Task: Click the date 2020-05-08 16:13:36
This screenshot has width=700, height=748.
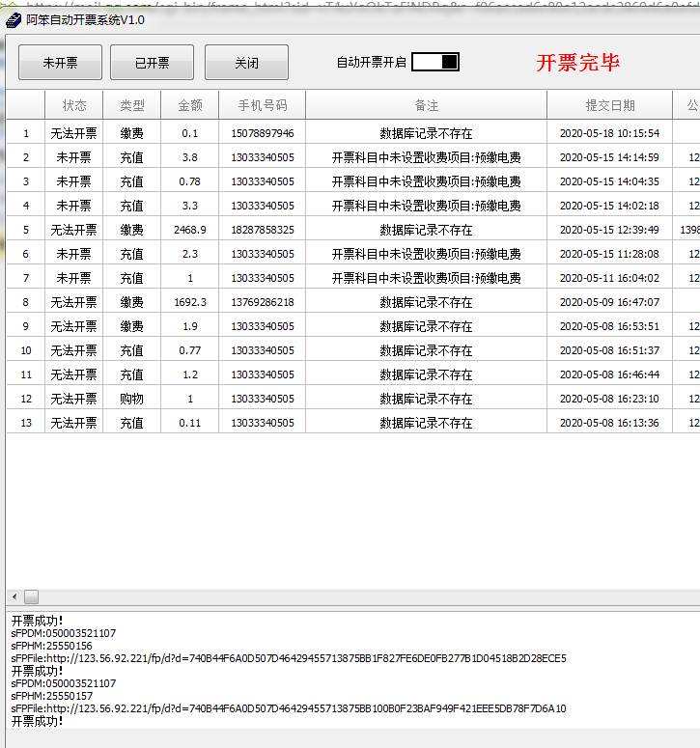Action: click(x=609, y=423)
